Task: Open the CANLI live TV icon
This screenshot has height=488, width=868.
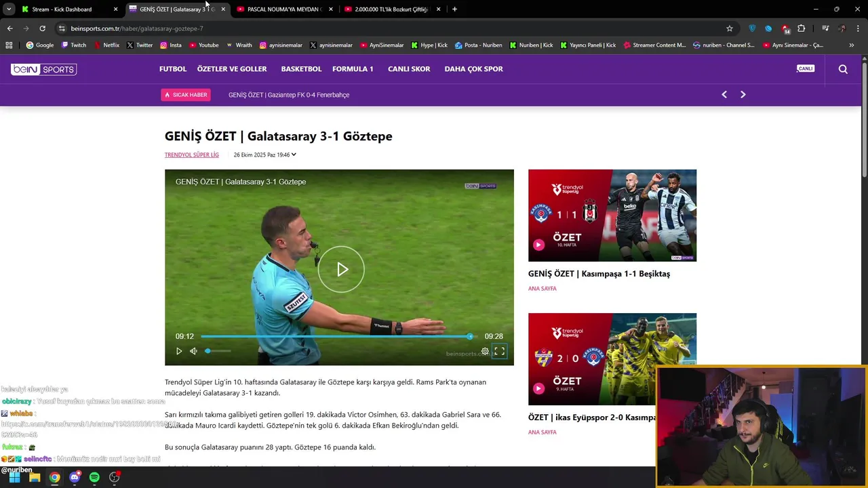Action: tap(805, 68)
